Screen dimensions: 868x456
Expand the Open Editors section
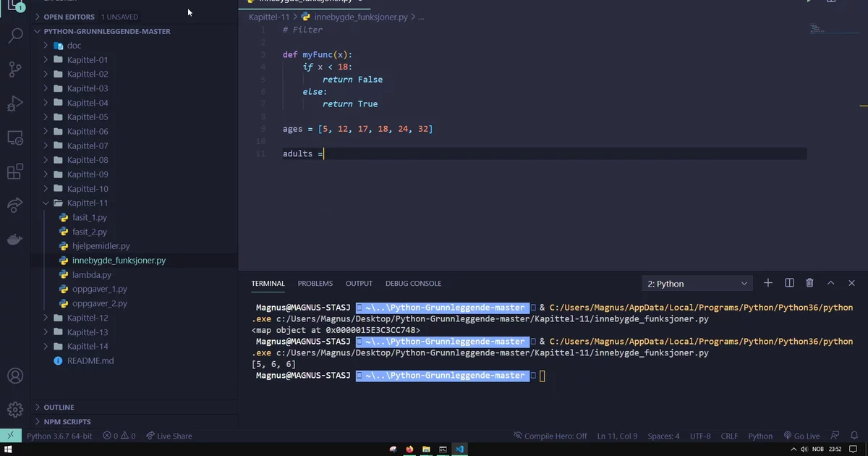click(x=69, y=16)
